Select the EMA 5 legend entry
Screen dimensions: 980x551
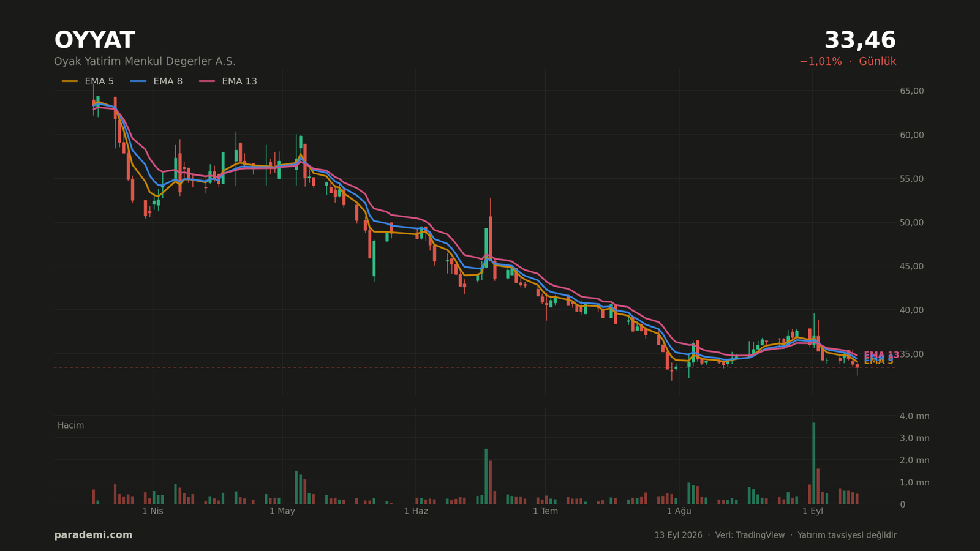coord(88,81)
